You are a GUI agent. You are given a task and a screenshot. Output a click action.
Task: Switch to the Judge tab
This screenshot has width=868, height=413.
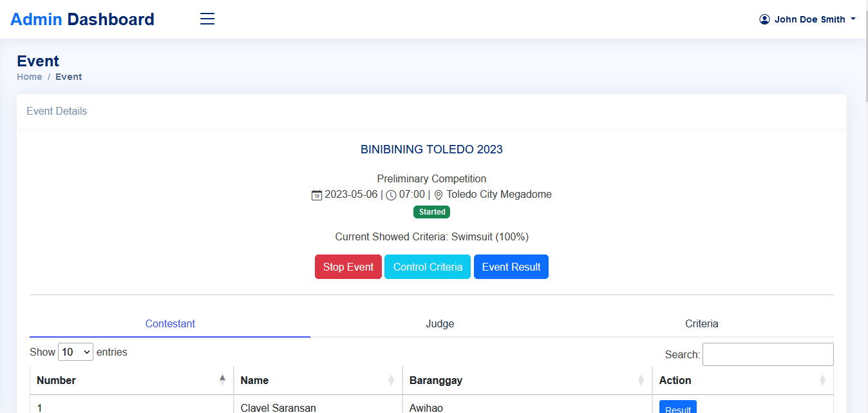440,323
